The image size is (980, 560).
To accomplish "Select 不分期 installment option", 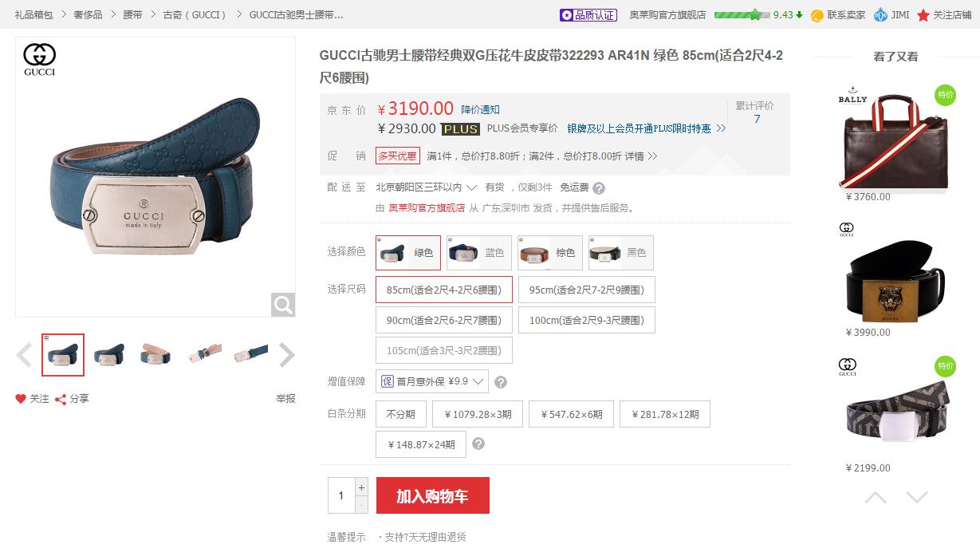I will (401, 414).
